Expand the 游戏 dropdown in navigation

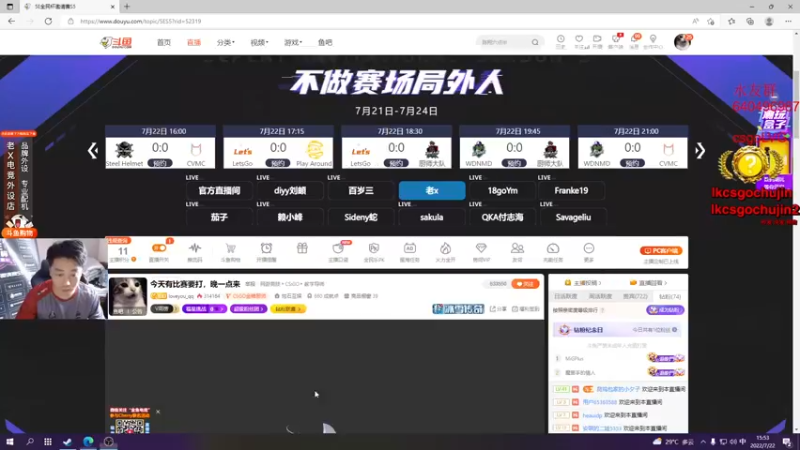coord(293,42)
